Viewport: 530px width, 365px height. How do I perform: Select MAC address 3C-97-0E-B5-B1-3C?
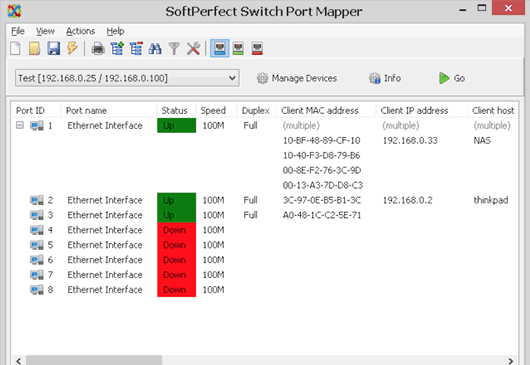point(322,200)
